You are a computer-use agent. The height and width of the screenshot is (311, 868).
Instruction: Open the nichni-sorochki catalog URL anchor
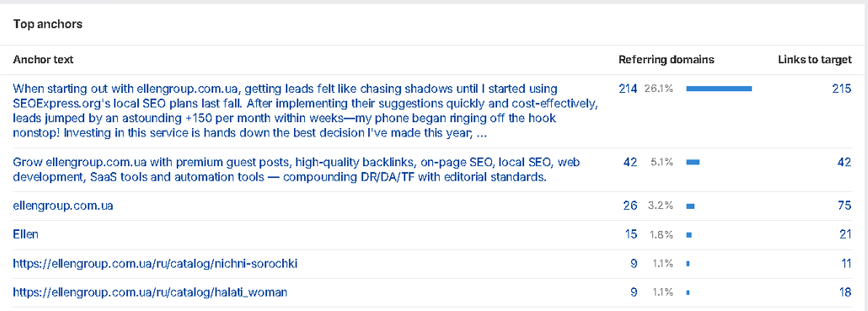coord(155,264)
